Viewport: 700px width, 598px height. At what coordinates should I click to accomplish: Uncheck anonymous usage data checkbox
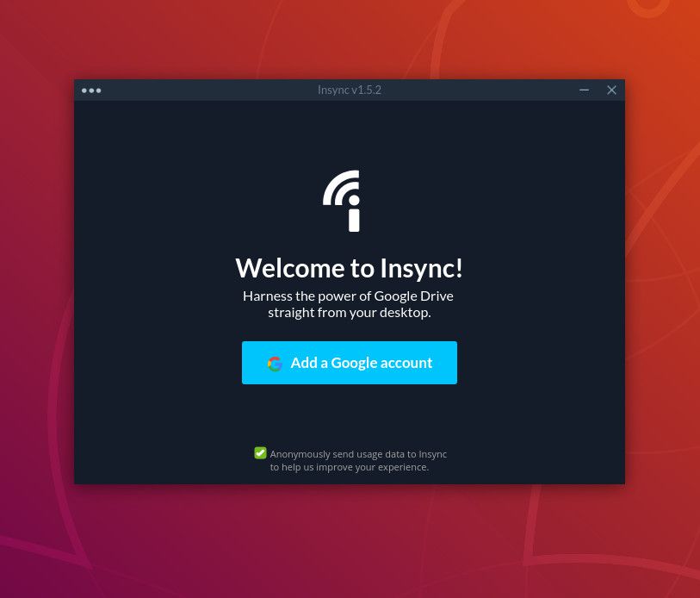pyautogui.click(x=260, y=452)
